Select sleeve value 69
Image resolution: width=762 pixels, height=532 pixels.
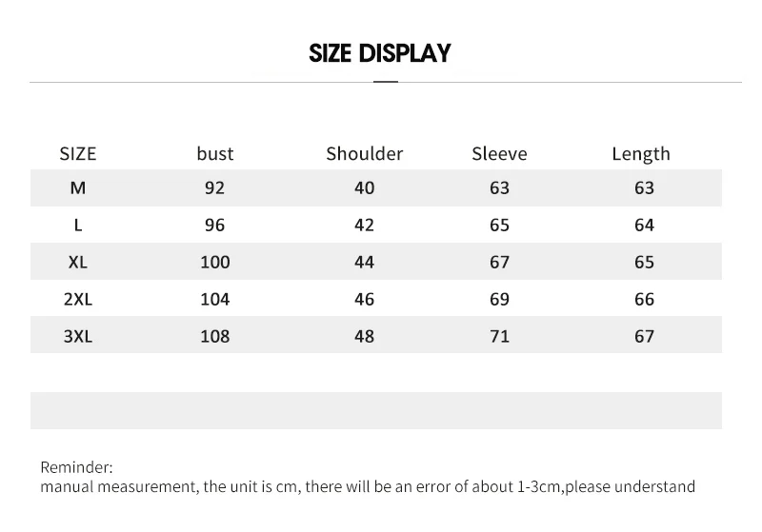[499, 300]
